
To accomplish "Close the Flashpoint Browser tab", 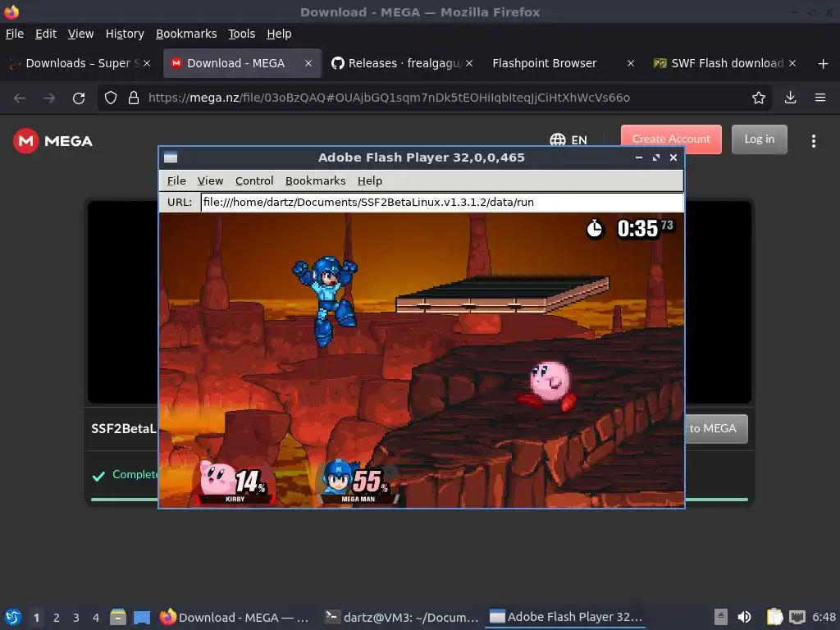I will 631,63.
